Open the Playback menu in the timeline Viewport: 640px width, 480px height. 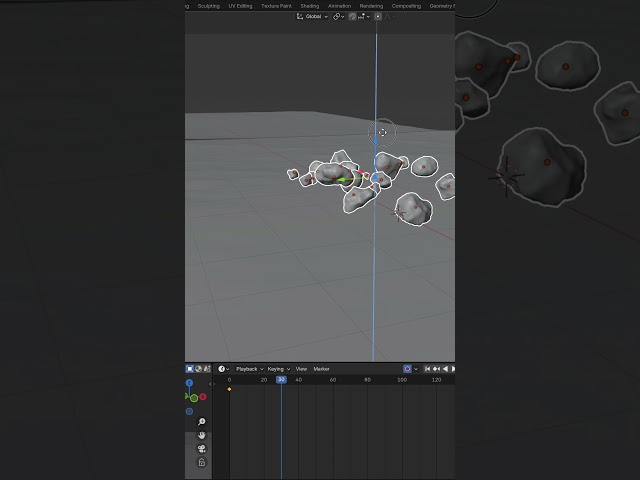coord(249,369)
